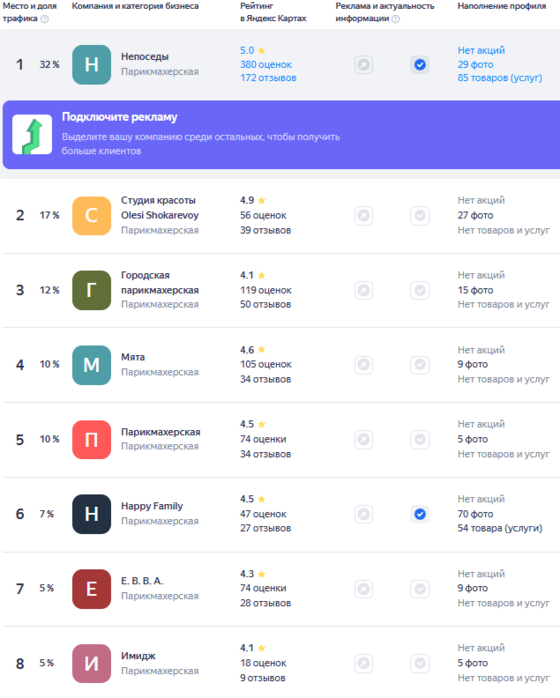Select the Парикмахерская company name in row 5
The image size is (560, 698).
161,432
